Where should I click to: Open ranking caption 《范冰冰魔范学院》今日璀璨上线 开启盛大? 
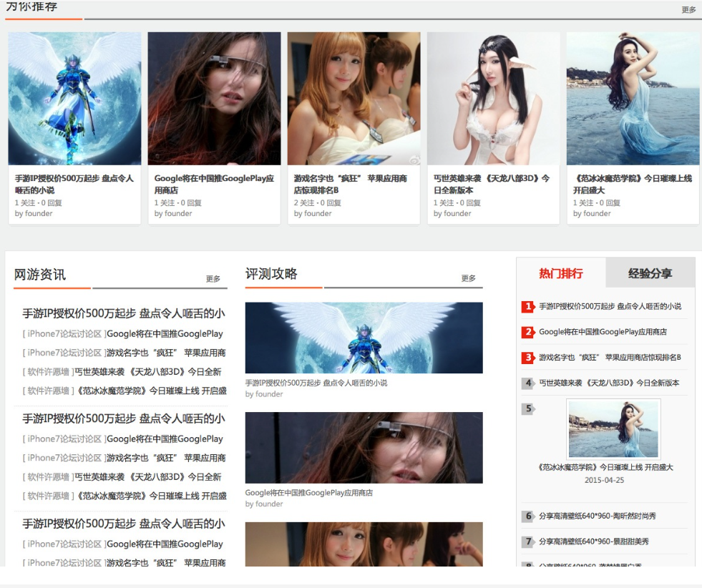[605, 467]
